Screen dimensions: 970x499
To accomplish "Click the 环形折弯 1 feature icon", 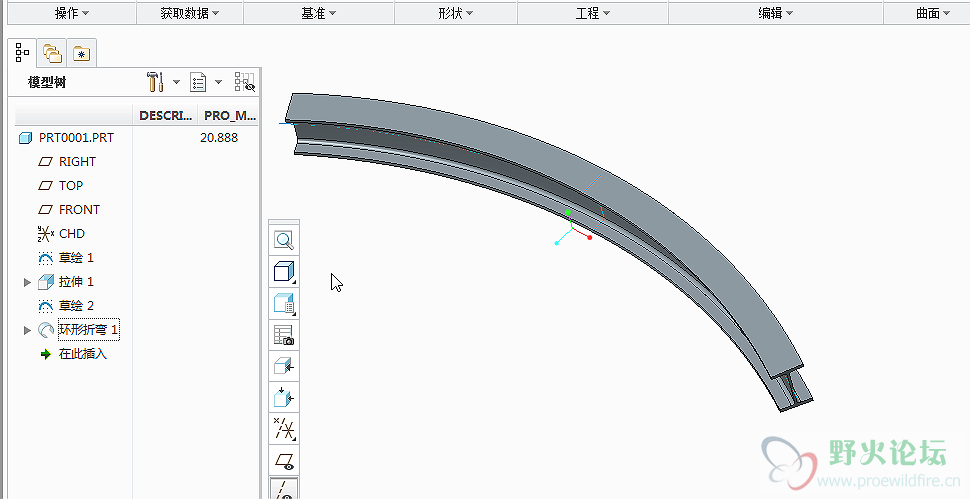I will (x=46, y=330).
